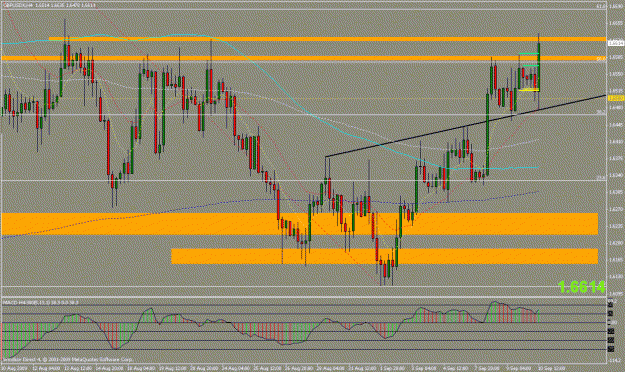Click the 61.8 Fibonacci level label
The image size is (625, 372).
click(601, 7)
